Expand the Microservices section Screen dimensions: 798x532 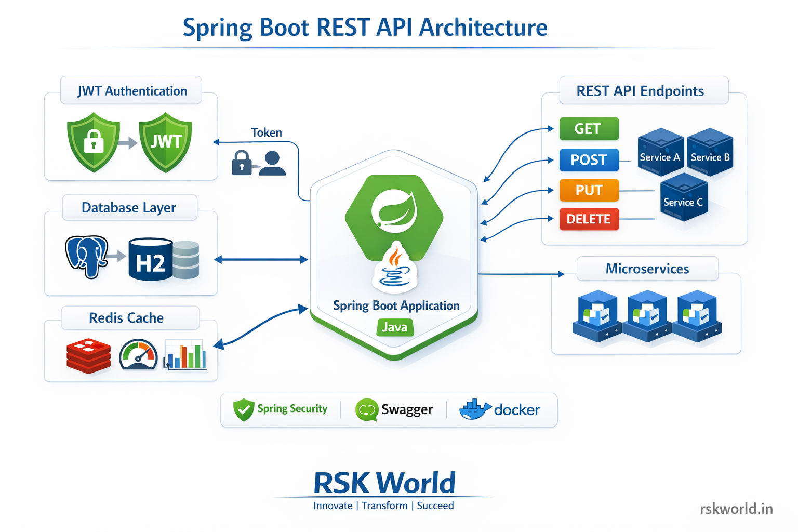(647, 269)
